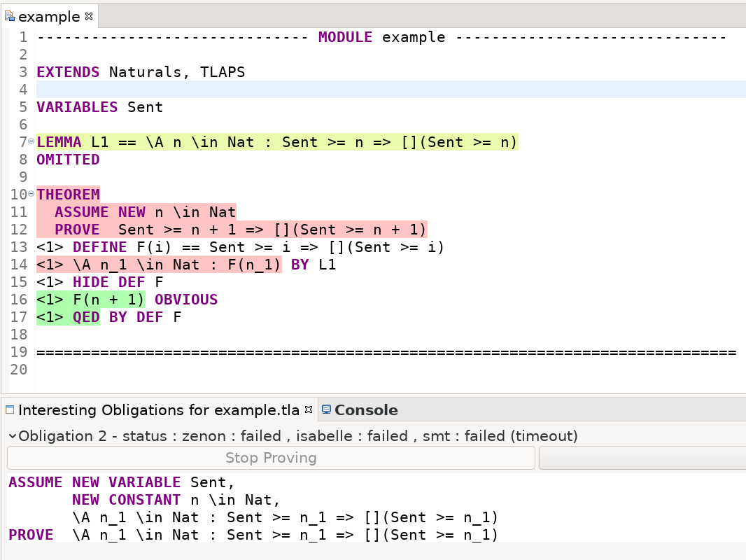Viewport: 746px width, 560px height.
Task: Click PROVE line in the obligation text
Action: click(252, 535)
